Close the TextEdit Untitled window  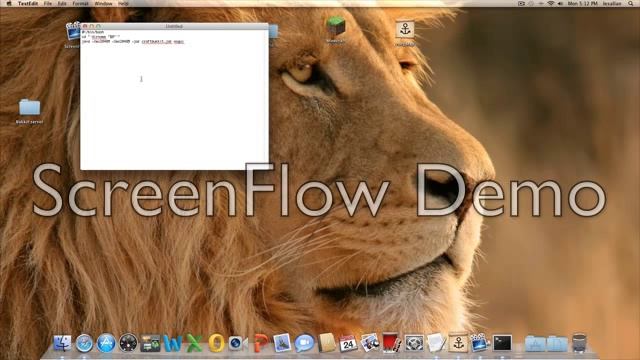85,26
